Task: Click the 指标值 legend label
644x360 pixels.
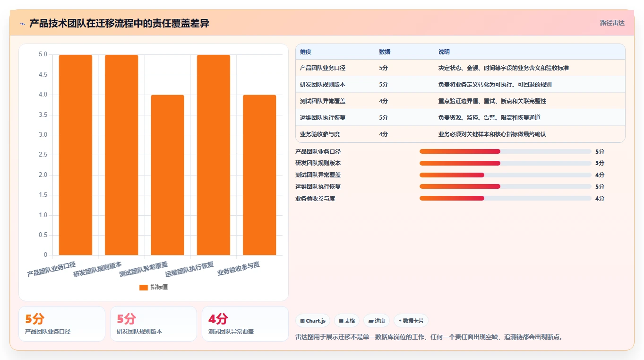Action: 159,288
